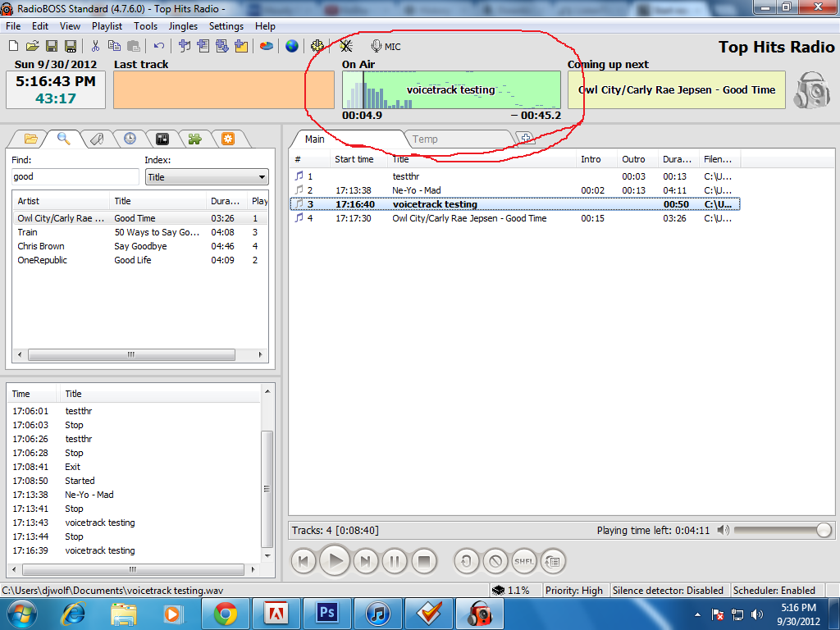Screen dimensions: 840x630
Task: Open the pie chart report icon
Action: point(267,46)
